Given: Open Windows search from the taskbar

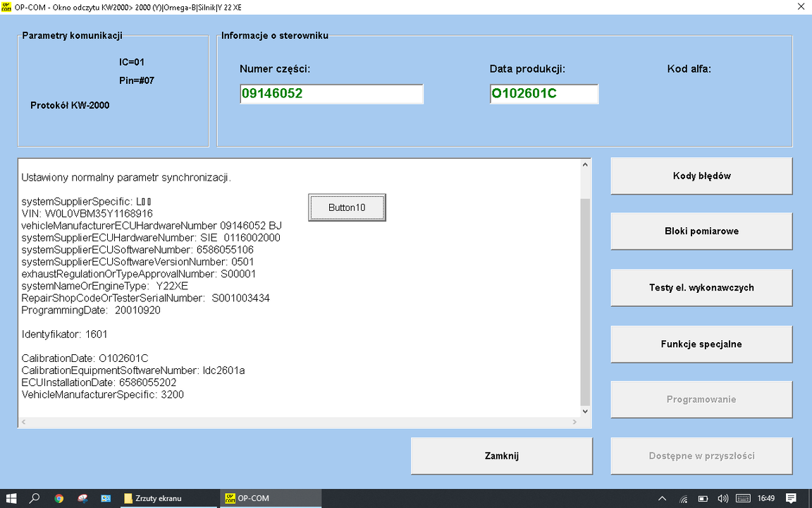Looking at the screenshot, I should [x=35, y=498].
